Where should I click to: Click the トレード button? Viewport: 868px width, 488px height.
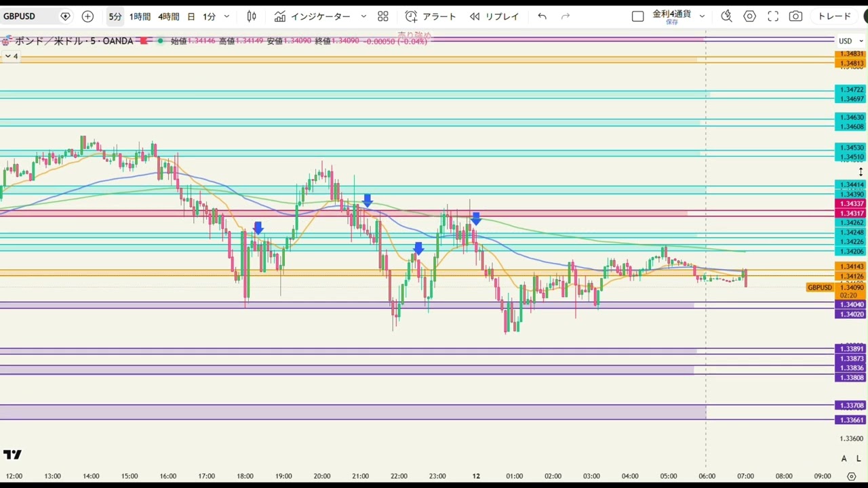click(x=834, y=16)
